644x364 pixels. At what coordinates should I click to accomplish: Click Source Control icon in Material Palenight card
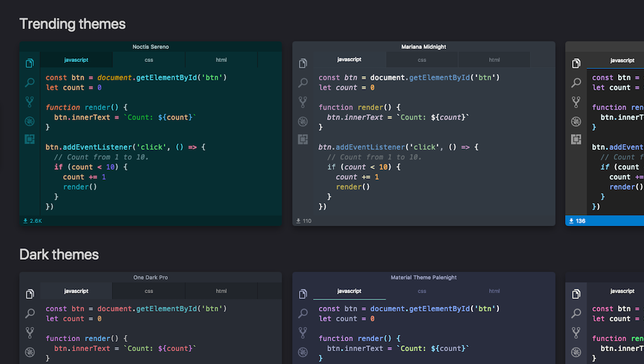pyautogui.click(x=302, y=332)
